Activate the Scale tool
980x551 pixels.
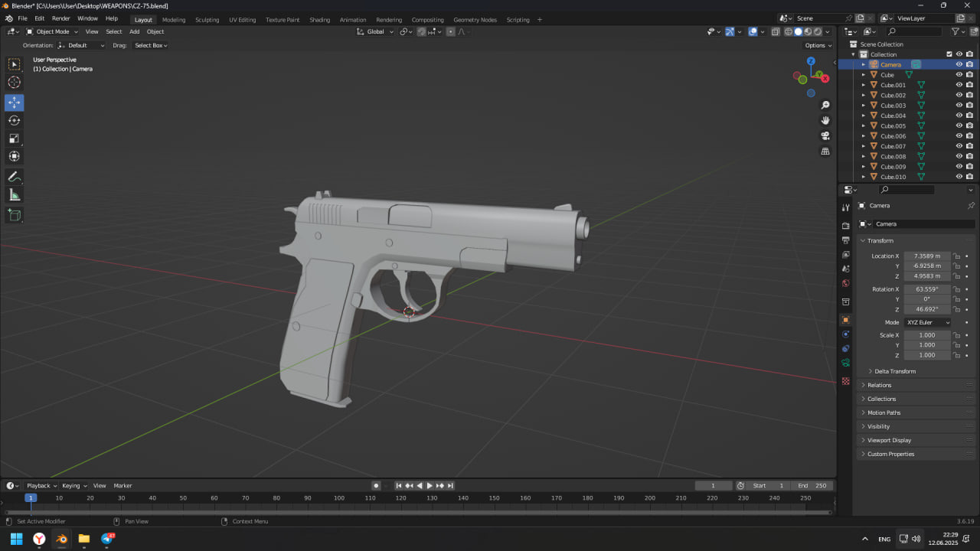[15, 139]
